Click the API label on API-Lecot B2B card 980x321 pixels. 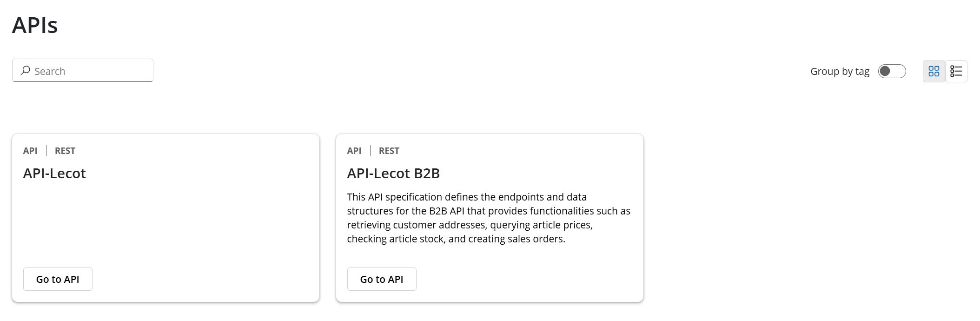pos(354,151)
